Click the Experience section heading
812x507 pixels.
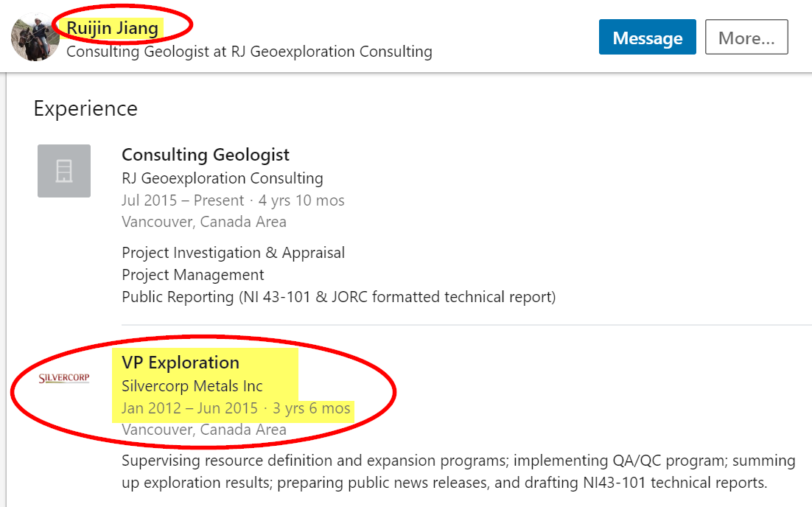click(85, 109)
